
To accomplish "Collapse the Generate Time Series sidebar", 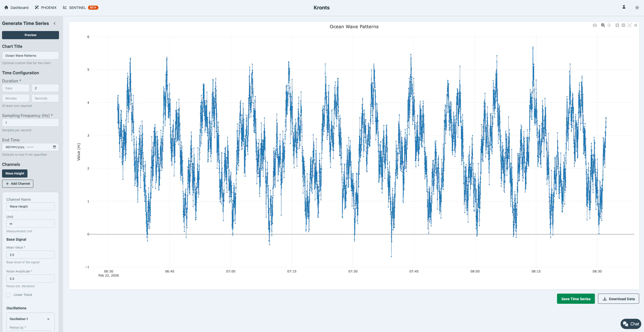I will click(x=55, y=23).
